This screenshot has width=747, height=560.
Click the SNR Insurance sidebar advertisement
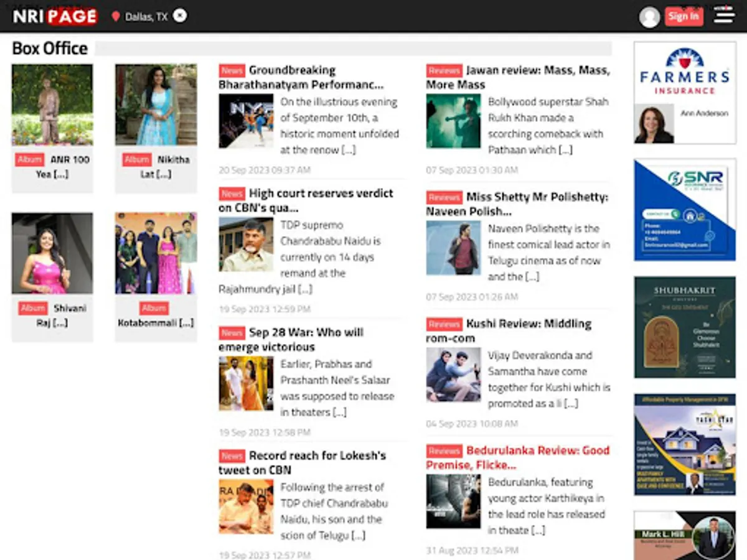(684, 208)
